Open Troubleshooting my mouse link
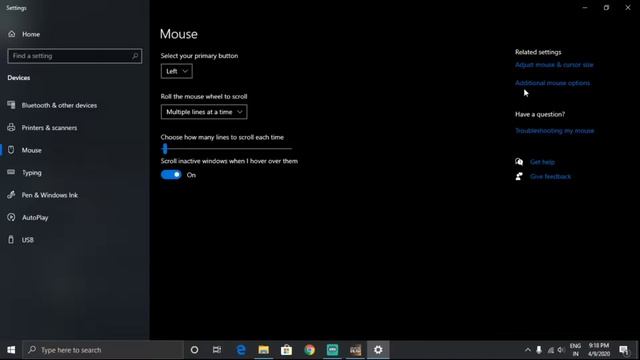 554,131
